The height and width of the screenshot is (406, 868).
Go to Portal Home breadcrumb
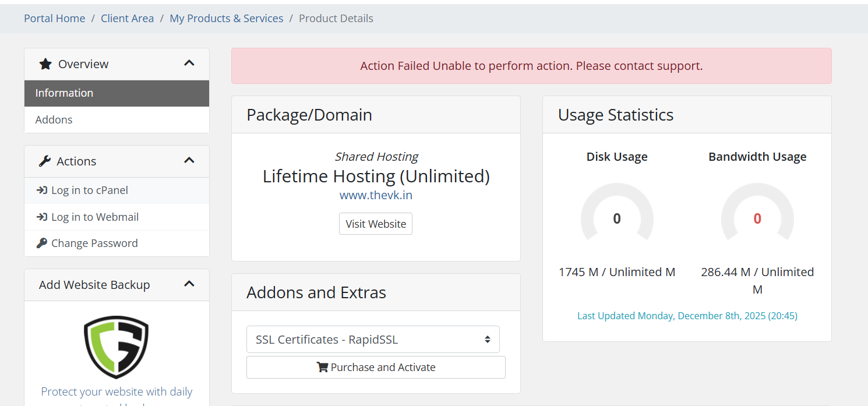(x=55, y=19)
